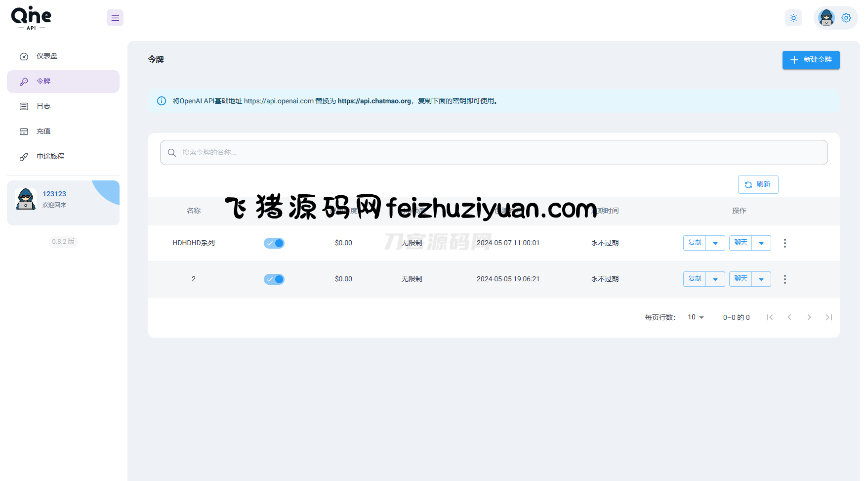The width and height of the screenshot is (868, 481).
Task: Focus the token name search field
Action: (x=494, y=152)
